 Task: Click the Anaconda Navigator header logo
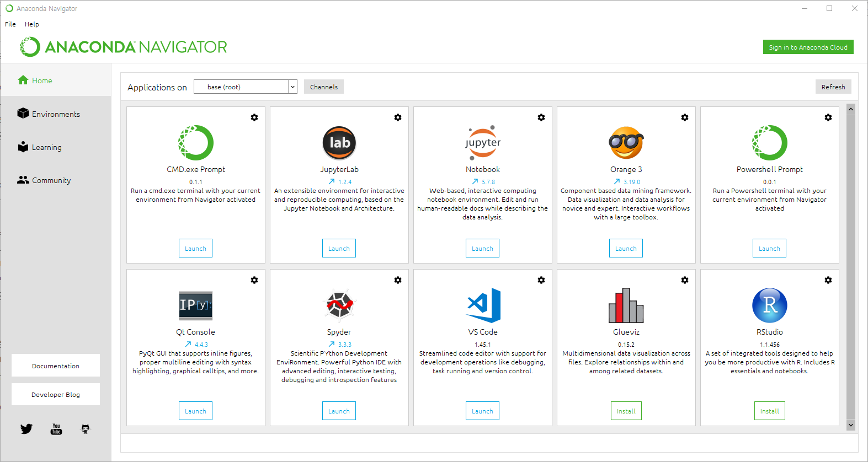coord(124,47)
